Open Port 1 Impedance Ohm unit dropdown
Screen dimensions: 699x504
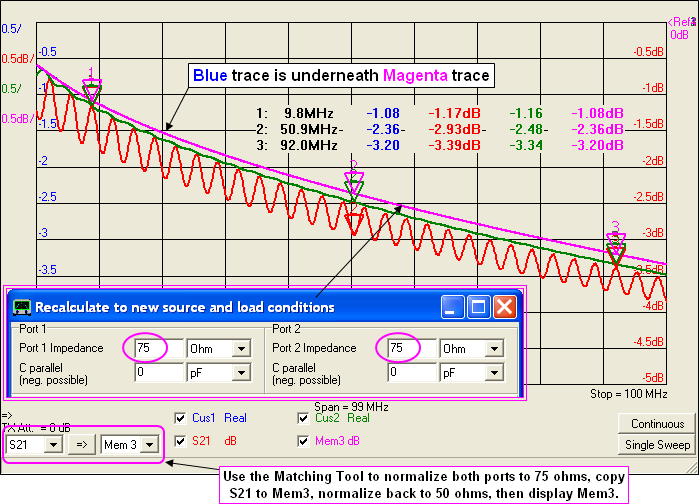tap(242, 349)
